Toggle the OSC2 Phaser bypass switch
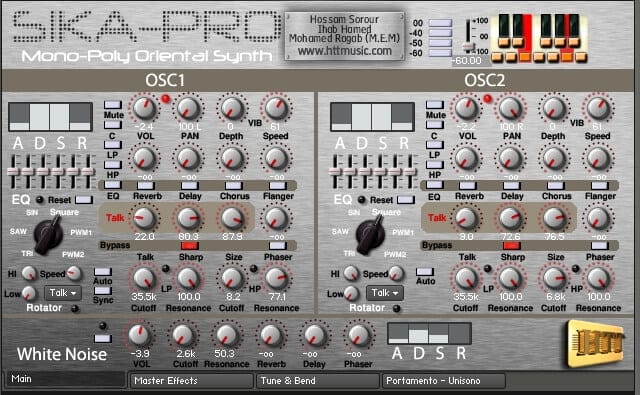Viewport: 640px width, 395px height. click(600, 246)
